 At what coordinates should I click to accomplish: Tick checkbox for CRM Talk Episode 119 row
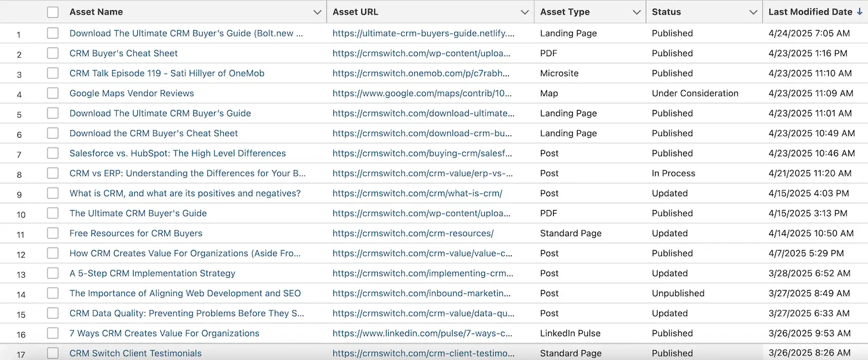pyautogui.click(x=53, y=74)
